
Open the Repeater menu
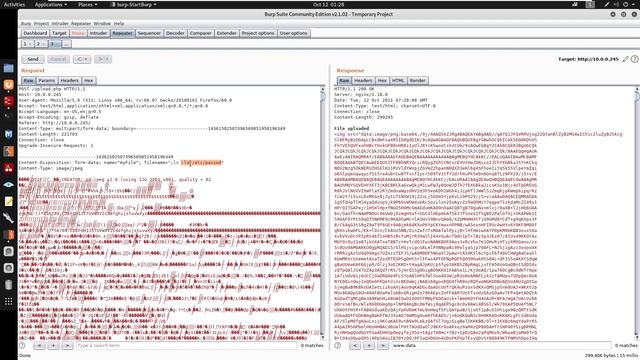(81, 24)
